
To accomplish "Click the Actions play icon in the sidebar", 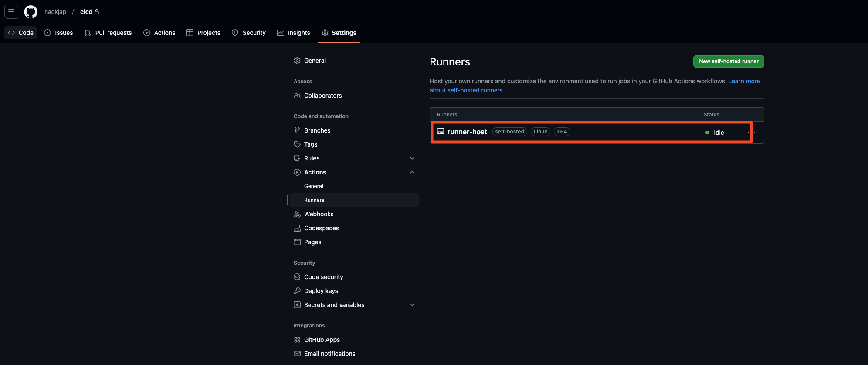I will 297,172.
